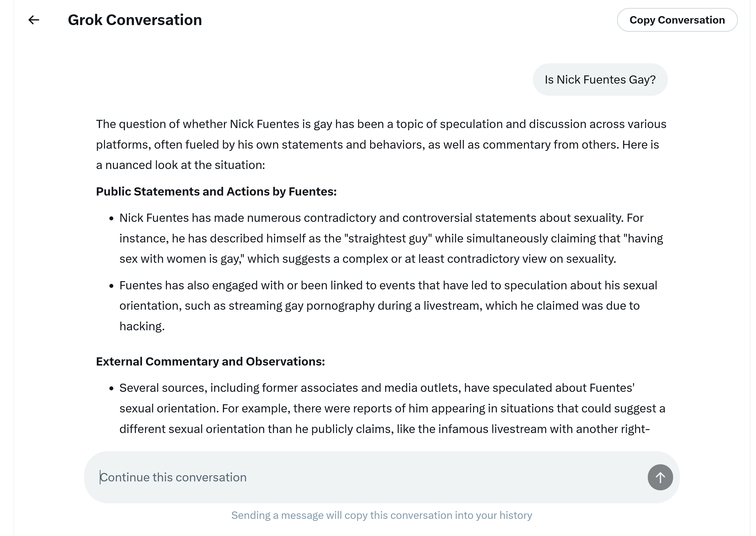The image size is (756, 536).
Task: Click the Grok Conversation page title
Action: [x=135, y=20]
